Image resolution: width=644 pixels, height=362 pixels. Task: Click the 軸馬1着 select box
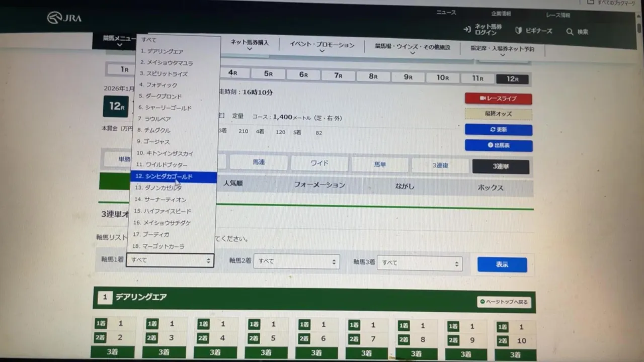(x=170, y=260)
